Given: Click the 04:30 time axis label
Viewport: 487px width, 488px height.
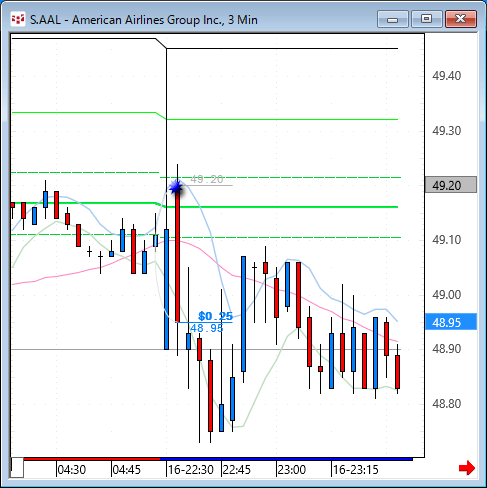Looking at the screenshot, I should point(72,470).
